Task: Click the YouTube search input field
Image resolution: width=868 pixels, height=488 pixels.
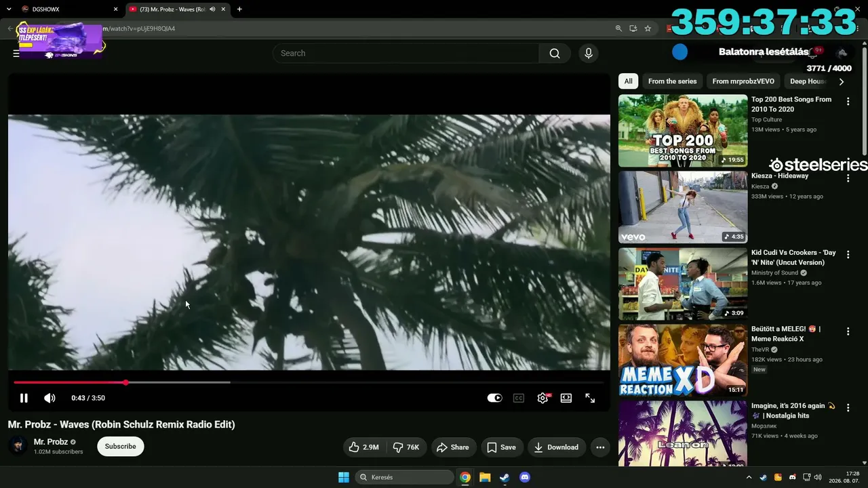Action: point(406,54)
